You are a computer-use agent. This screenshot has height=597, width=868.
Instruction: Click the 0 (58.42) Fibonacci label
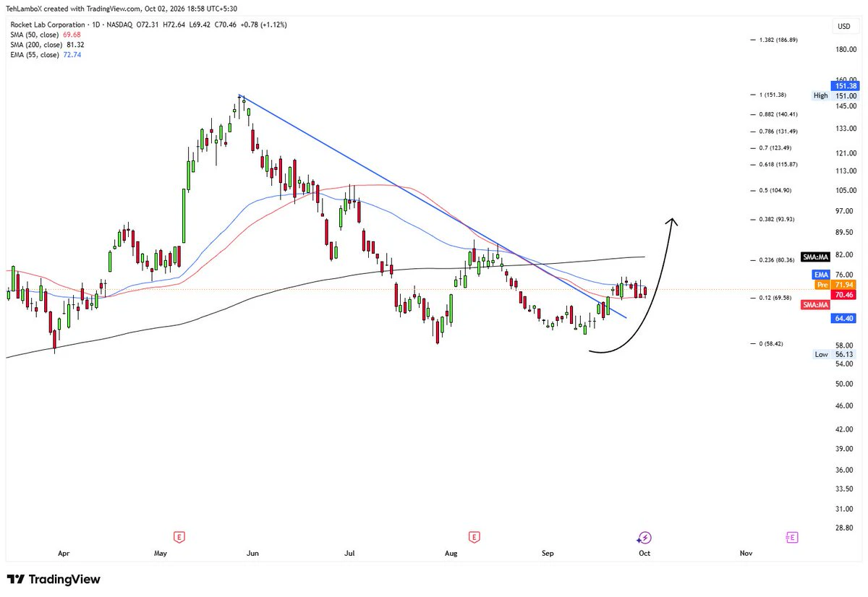coord(773,343)
